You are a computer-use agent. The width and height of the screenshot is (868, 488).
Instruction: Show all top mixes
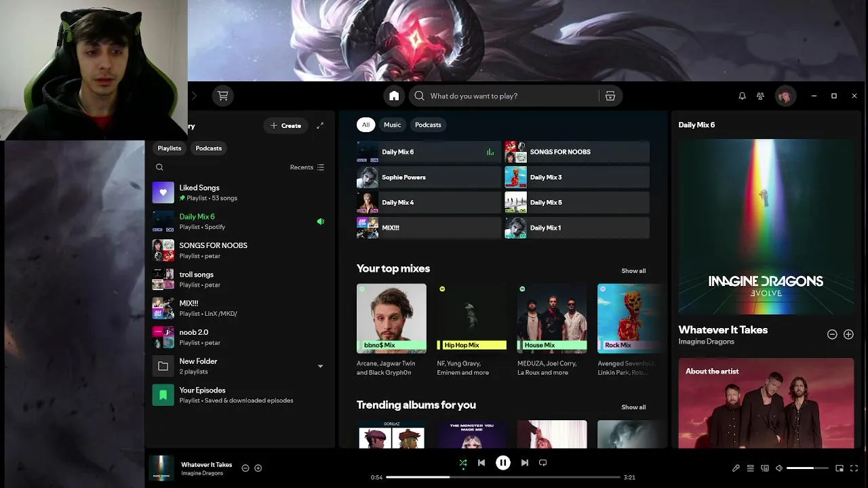[633, 270]
